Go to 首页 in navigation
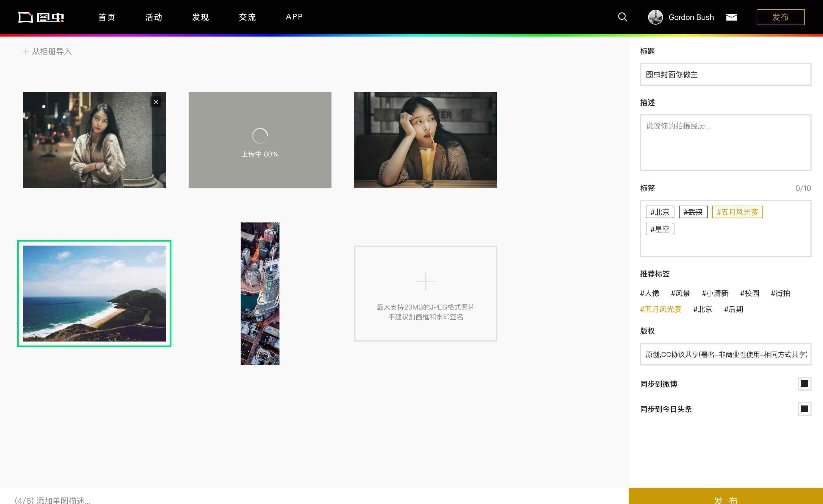Image resolution: width=823 pixels, height=504 pixels. point(107,17)
